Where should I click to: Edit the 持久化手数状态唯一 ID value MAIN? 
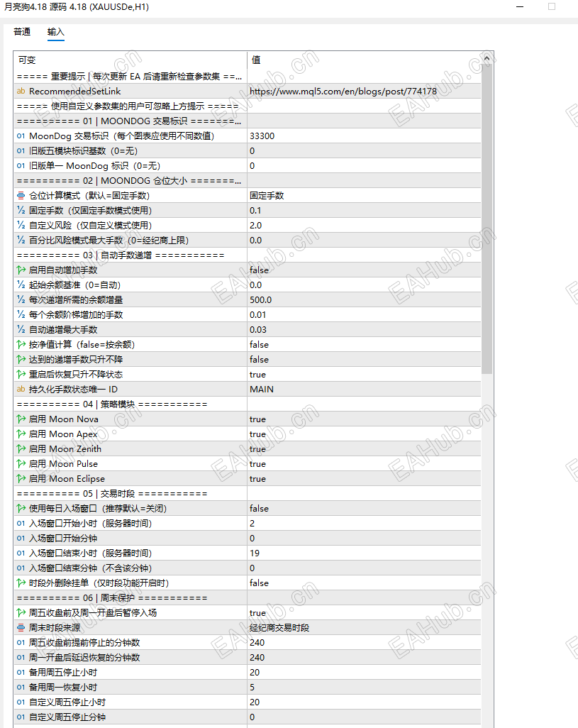[x=364, y=389]
